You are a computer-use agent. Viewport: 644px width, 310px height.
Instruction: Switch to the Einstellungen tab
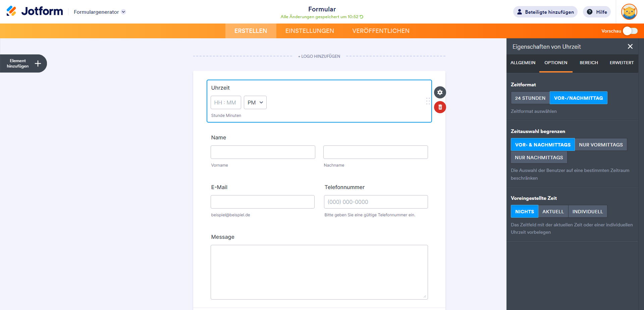pyautogui.click(x=310, y=31)
